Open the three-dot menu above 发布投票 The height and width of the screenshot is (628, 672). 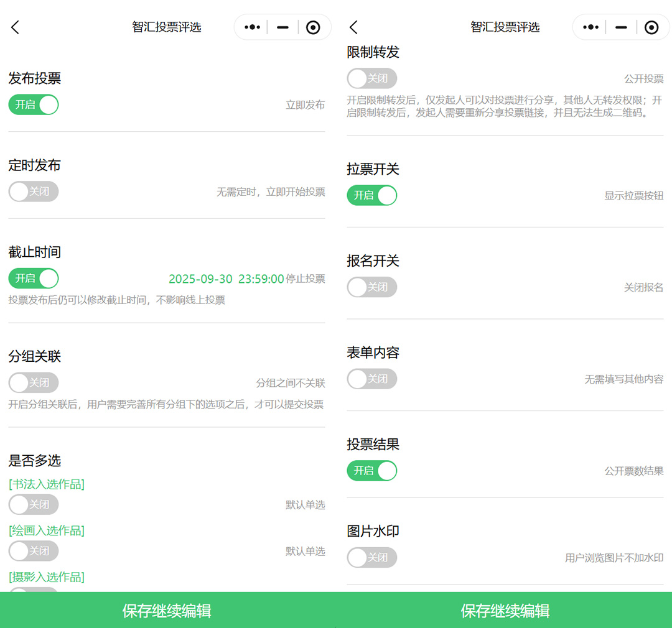[252, 27]
